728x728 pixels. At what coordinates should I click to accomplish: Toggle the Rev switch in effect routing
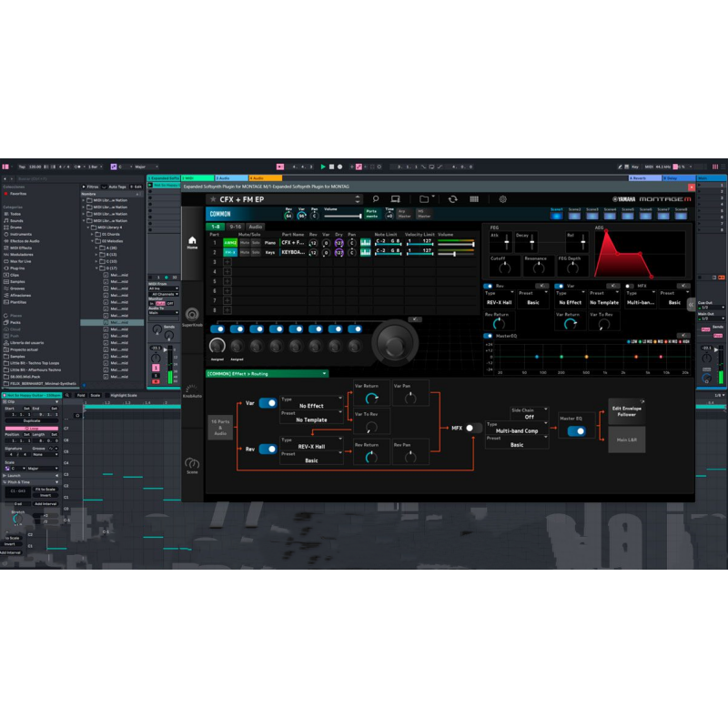tap(268, 449)
